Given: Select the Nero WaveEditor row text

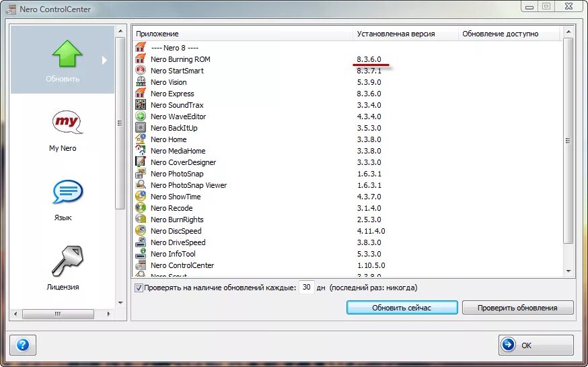Looking at the screenshot, I should click(x=178, y=116).
